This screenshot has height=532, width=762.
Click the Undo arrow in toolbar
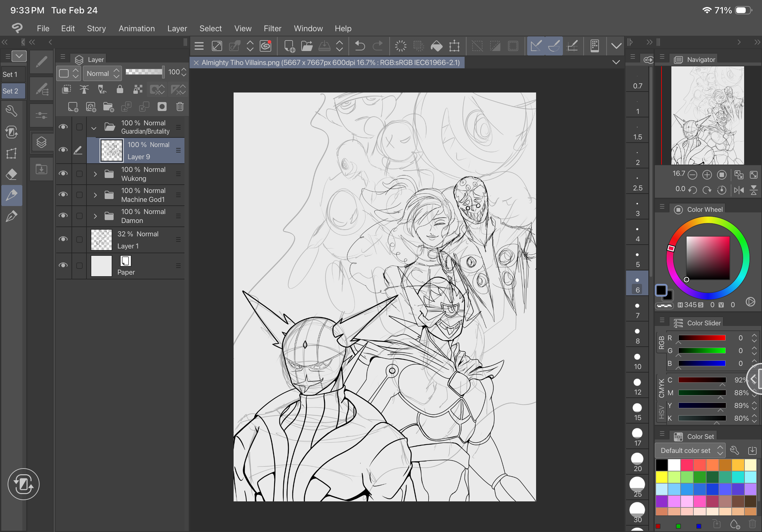pyautogui.click(x=360, y=46)
